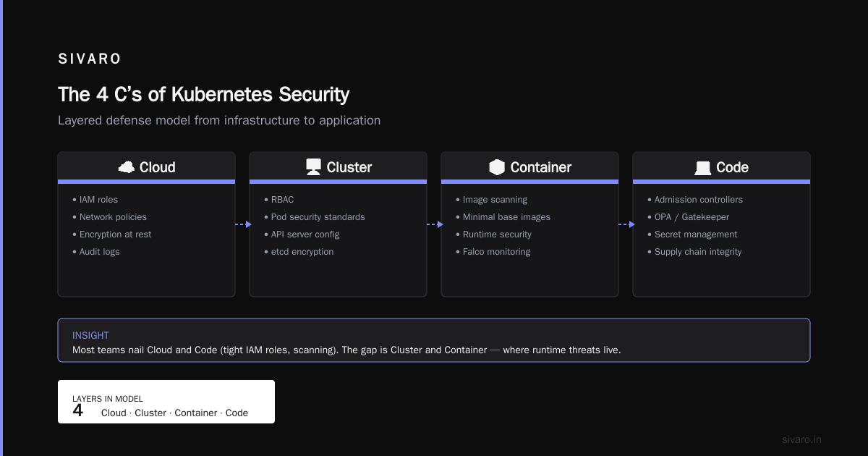Click the laptop icon beside the Code heading

click(702, 168)
